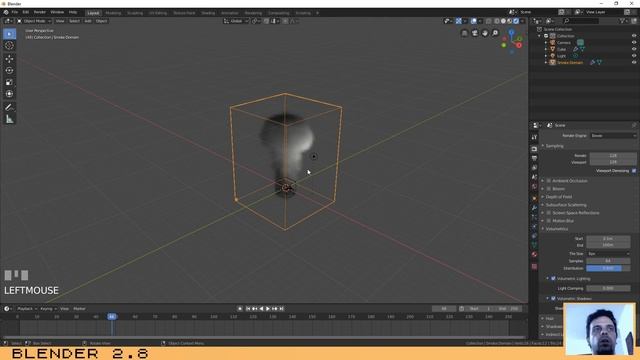Image resolution: width=640 pixels, height=360 pixels.
Task: Expand the Cube tree row in outliner
Action: click(546, 49)
